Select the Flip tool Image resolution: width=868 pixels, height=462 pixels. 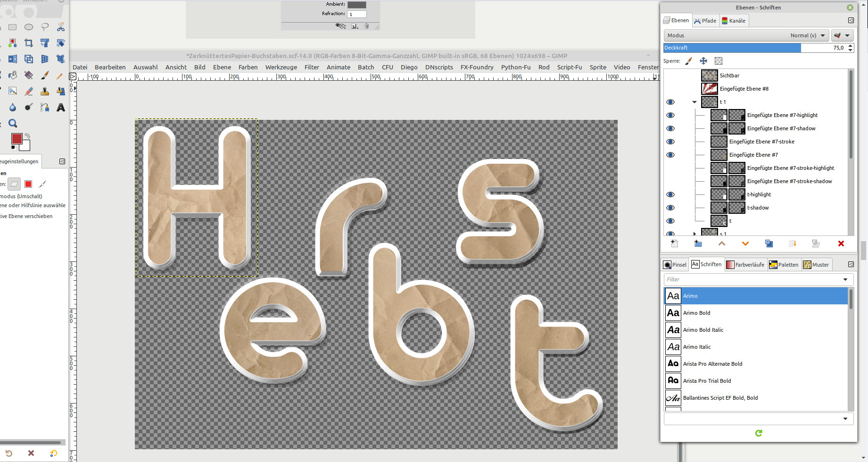[x=13, y=59]
